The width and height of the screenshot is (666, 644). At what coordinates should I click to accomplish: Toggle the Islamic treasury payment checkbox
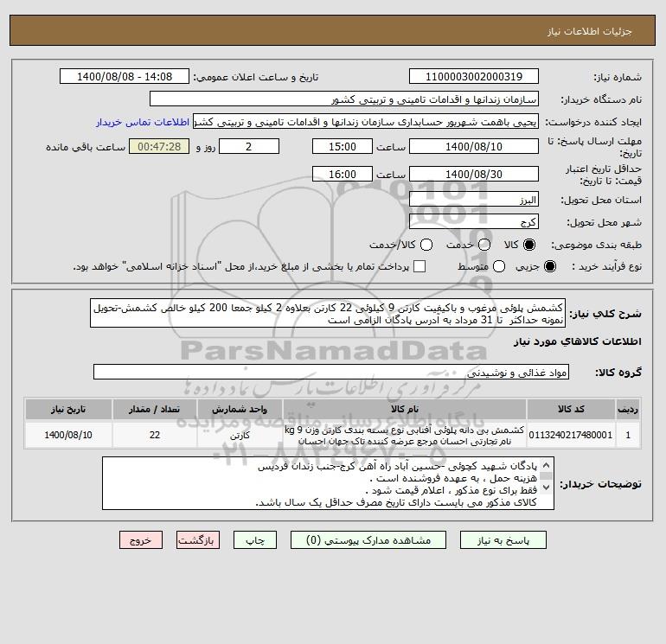click(x=419, y=266)
